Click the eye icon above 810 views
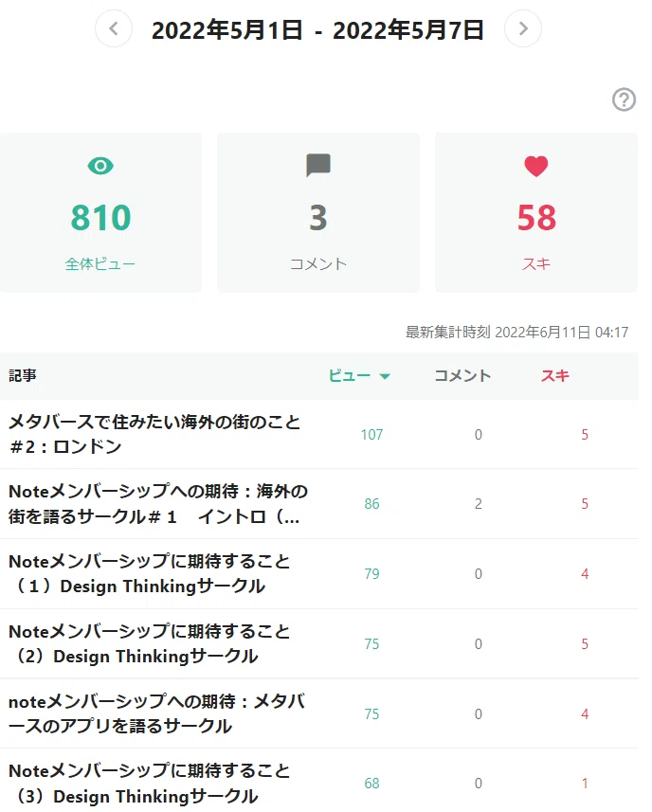The height and width of the screenshot is (812, 652). tap(100, 166)
